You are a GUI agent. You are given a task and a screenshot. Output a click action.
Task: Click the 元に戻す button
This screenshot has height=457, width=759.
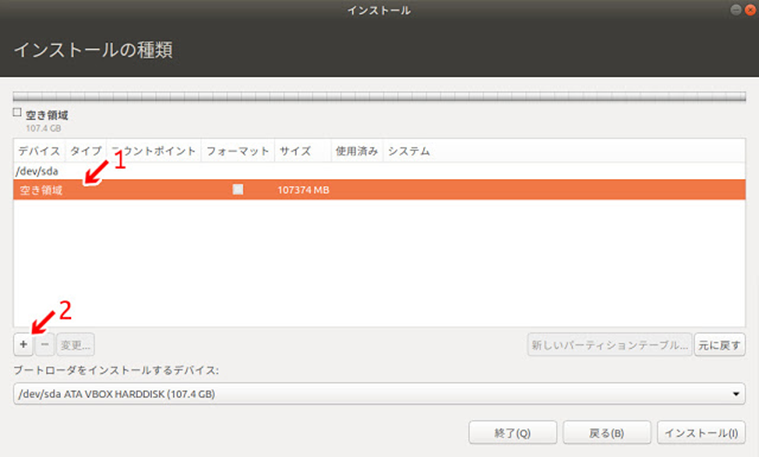(719, 345)
